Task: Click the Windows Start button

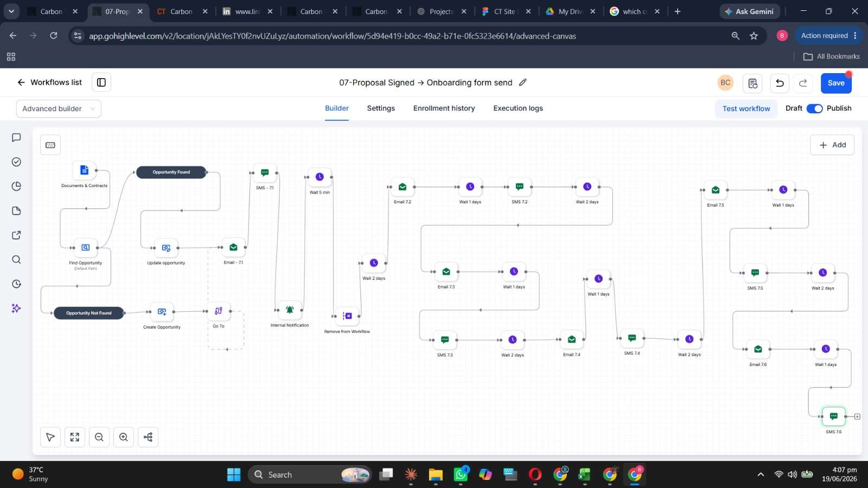Action: [234, 474]
